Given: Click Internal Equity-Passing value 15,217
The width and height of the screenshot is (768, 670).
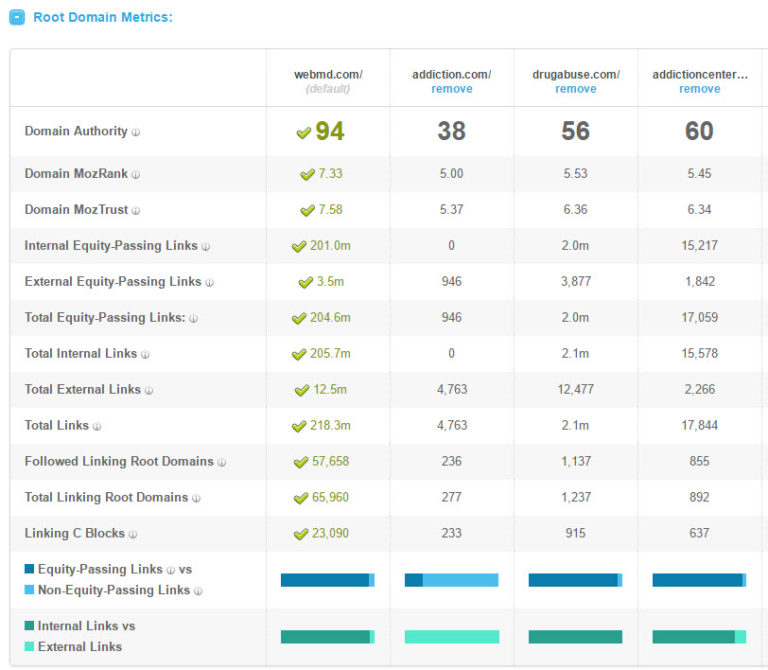Looking at the screenshot, I should coord(699,245).
